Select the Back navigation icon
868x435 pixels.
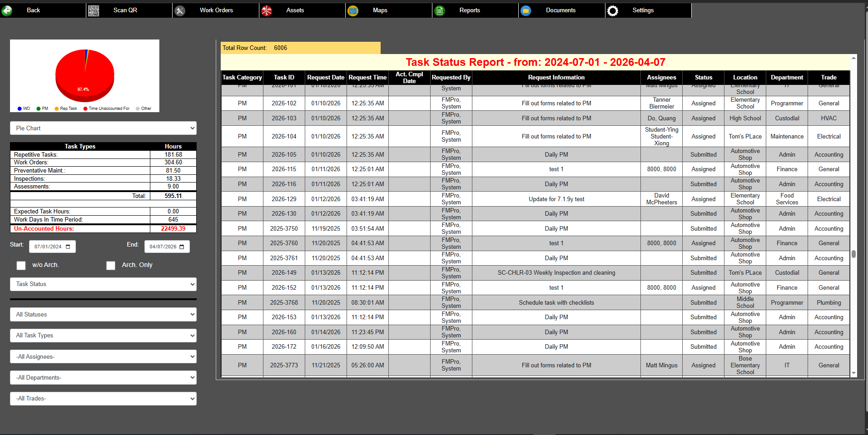click(x=7, y=10)
